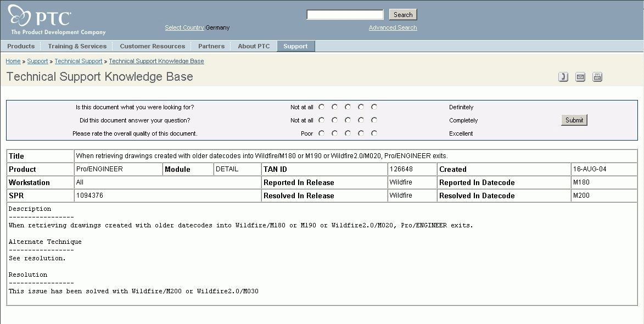This screenshot has height=324, width=644.
Task: Open the About PTC menu
Action: pos(254,46)
